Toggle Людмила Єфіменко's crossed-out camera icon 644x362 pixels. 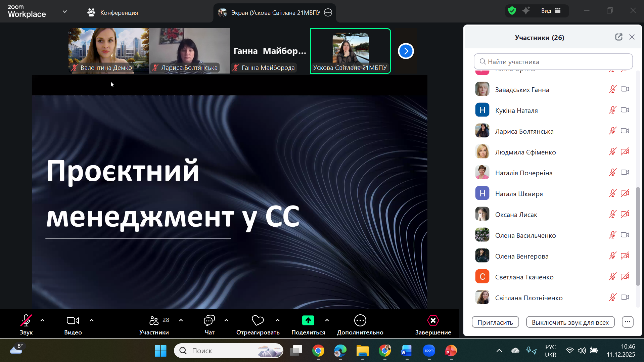pyautogui.click(x=625, y=151)
